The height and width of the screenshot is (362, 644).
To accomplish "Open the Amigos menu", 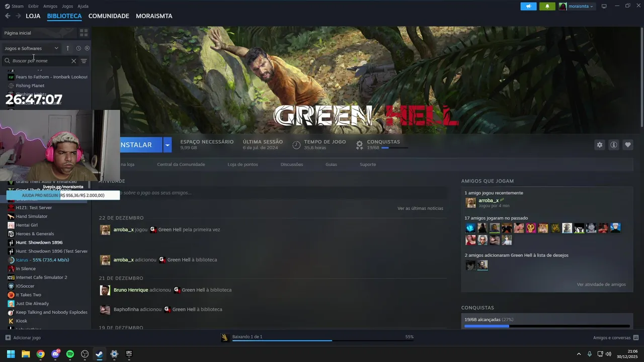I will click(50, 6).
